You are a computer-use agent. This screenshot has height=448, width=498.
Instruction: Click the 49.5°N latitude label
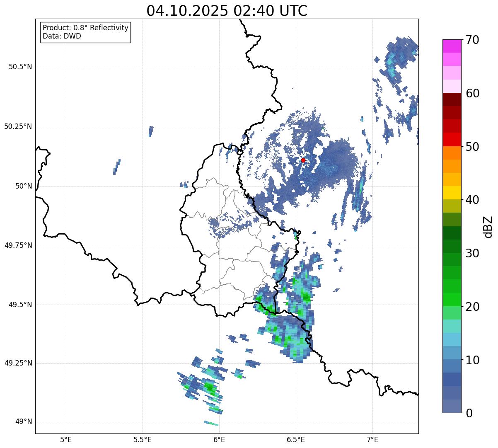point(21,305)
